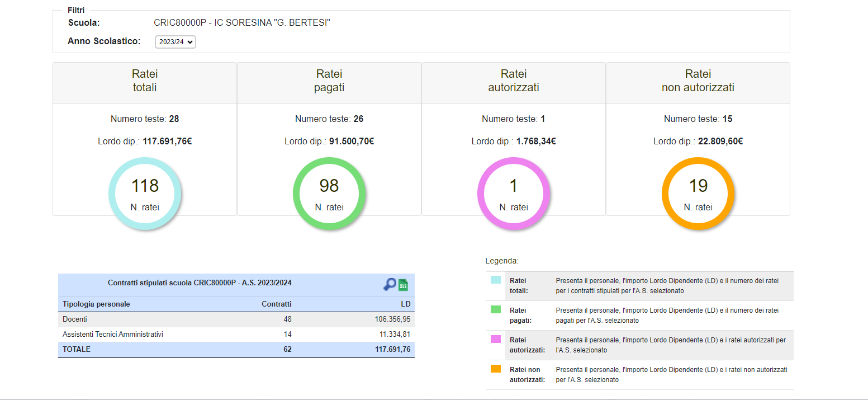Select the Assistenti Tecnici Amministrativi row
The height and width of the screenshot is (400, 868).
[236, 335]
